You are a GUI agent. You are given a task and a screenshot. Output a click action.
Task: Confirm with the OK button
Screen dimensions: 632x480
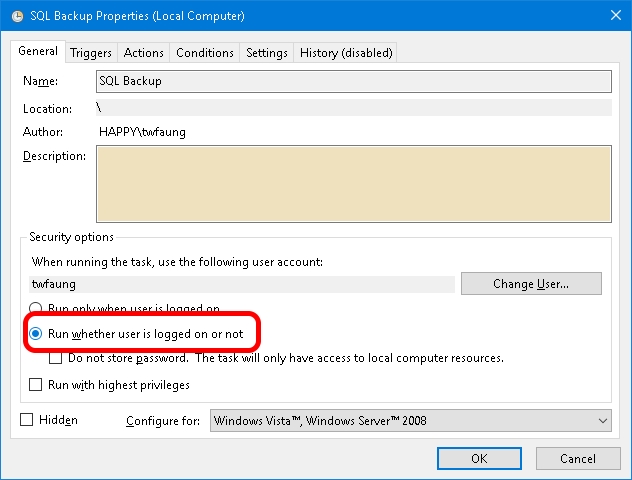pos(479,458)
